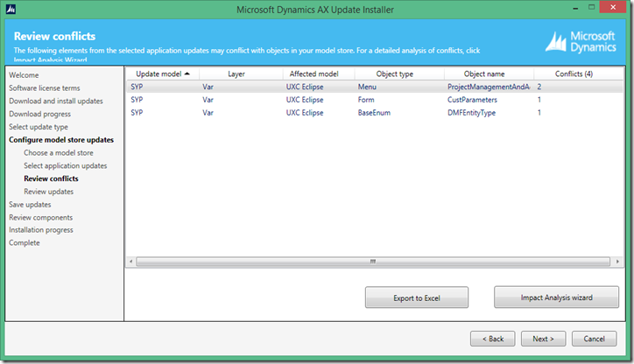Select Complete step in sidebar
This screenshot has width=634, height=364.
coord(25,242)
